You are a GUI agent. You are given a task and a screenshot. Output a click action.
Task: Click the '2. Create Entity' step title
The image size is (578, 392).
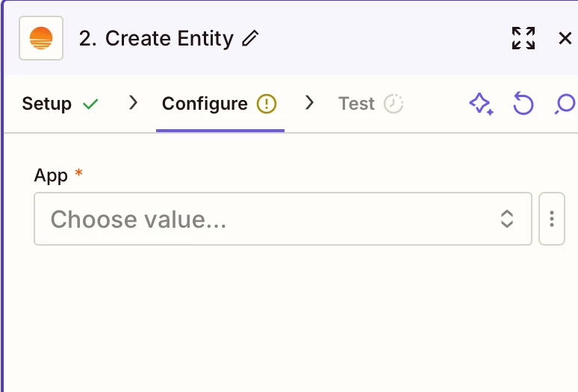click(x=156, y=38)
